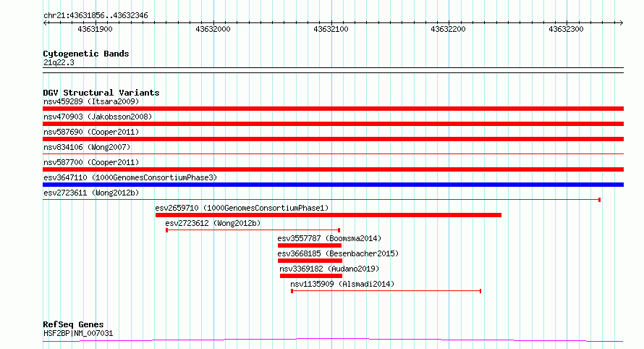
Task: Open the esv2659710 (1000GenomesConsortiumPhase1) label
Action: 242,208
